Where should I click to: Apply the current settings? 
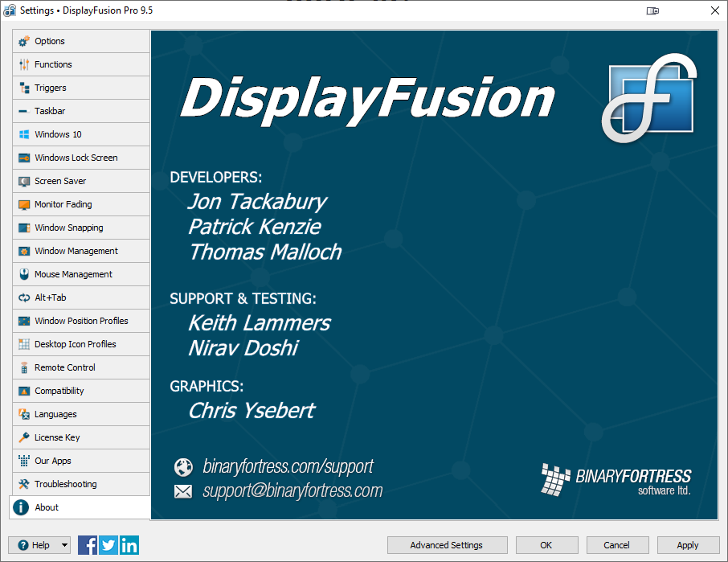click(x=688, y=545)
